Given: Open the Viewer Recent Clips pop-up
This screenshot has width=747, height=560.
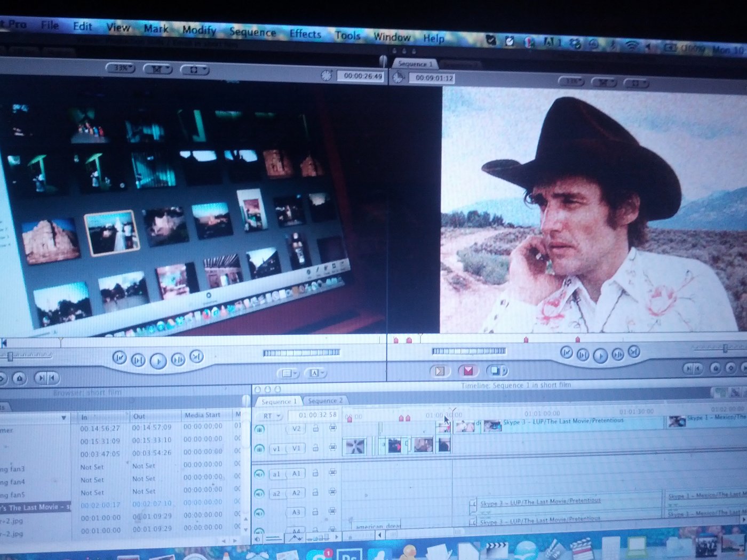Looking at the screenshot, I should click(288, 373).
